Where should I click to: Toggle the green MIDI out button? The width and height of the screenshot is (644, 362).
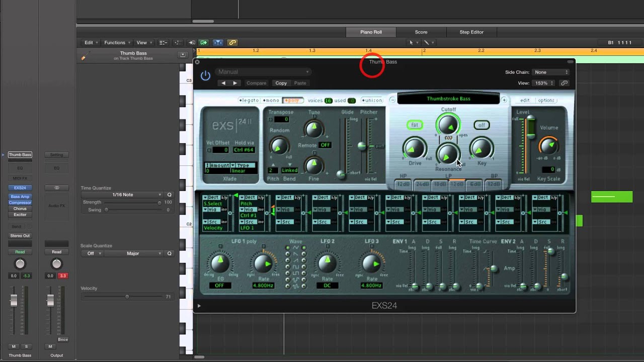coord(204,43)
